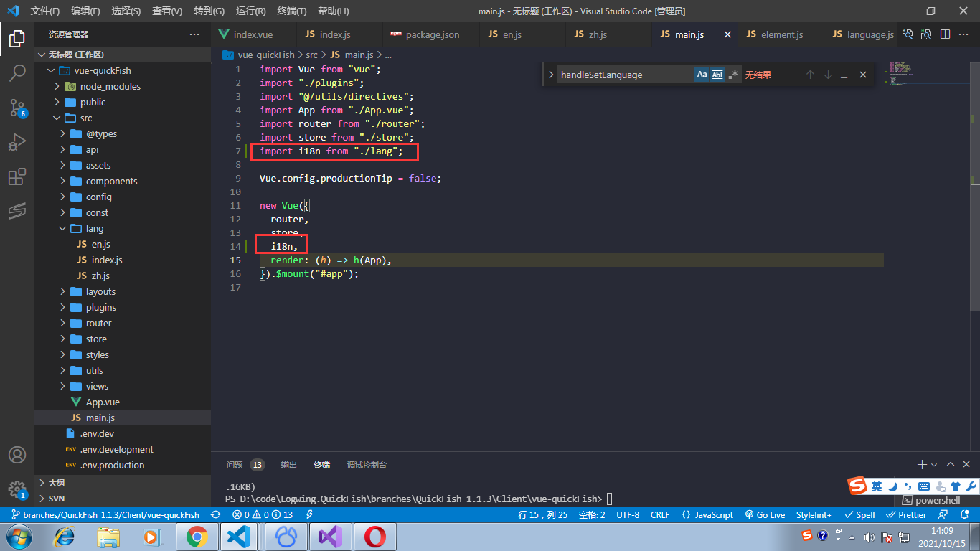Open Source Control view with 6 changes
The height and width of the screenshot is (551, 980).
[x=17, y=108]
